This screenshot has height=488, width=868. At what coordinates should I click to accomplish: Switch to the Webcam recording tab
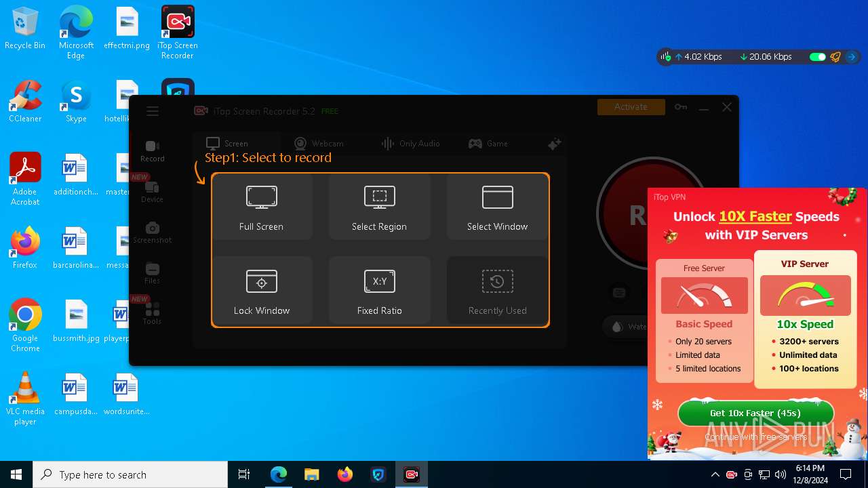319,144
